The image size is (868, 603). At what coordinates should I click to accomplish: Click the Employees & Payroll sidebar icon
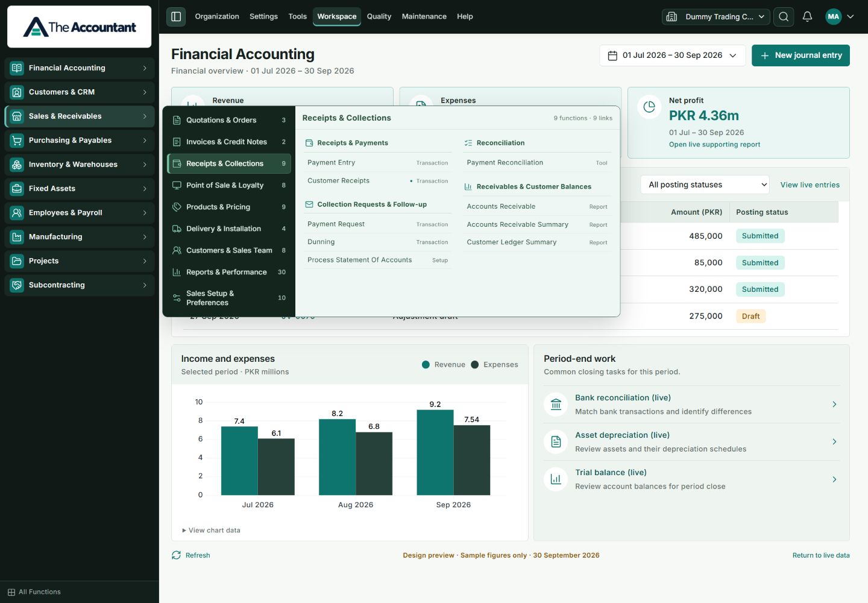pos(17,213)
